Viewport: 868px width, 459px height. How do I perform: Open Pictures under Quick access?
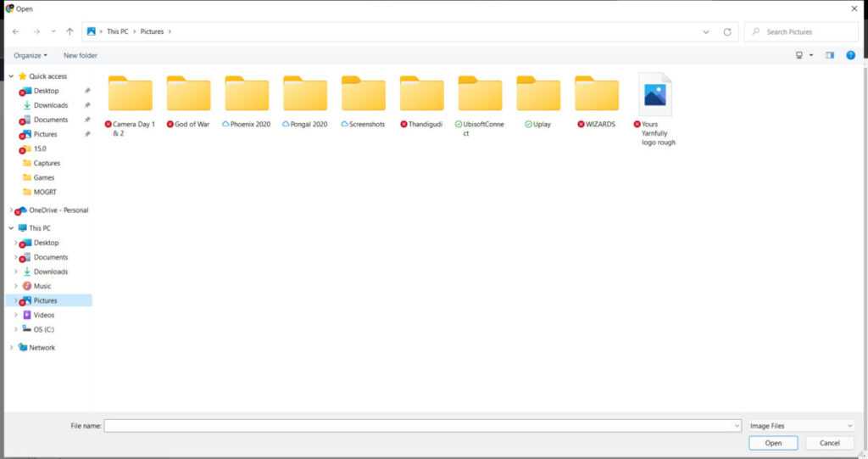[x=45, y=134]
